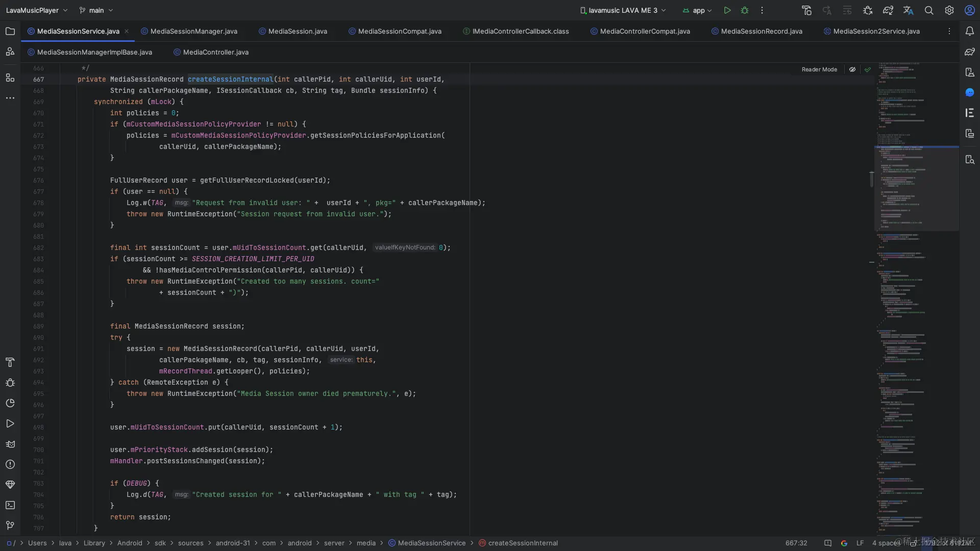
Task: Open the Terminal tool window
Action: [10, 505]
